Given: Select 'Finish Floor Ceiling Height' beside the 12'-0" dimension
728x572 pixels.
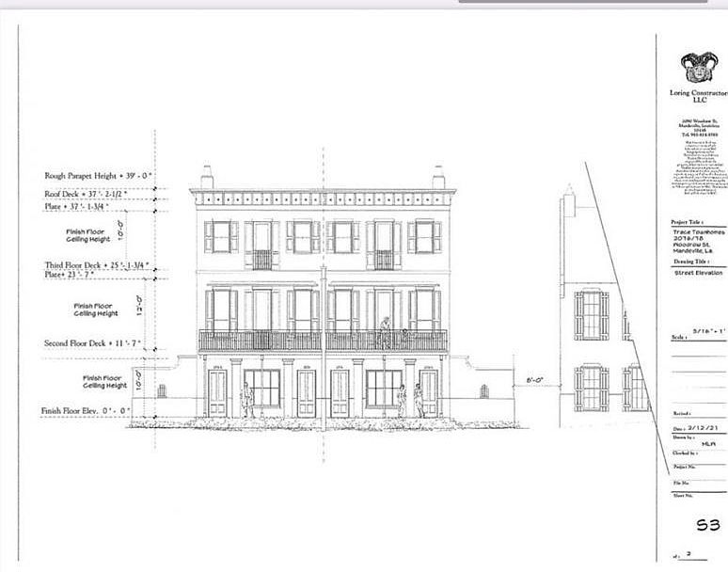Looking at the screenshot, I should tap(96, 310).
